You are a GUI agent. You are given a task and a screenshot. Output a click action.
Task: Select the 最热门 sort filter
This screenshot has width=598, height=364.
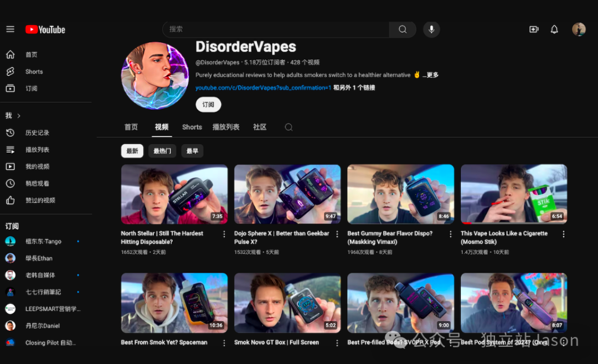[x=162, y=151]
